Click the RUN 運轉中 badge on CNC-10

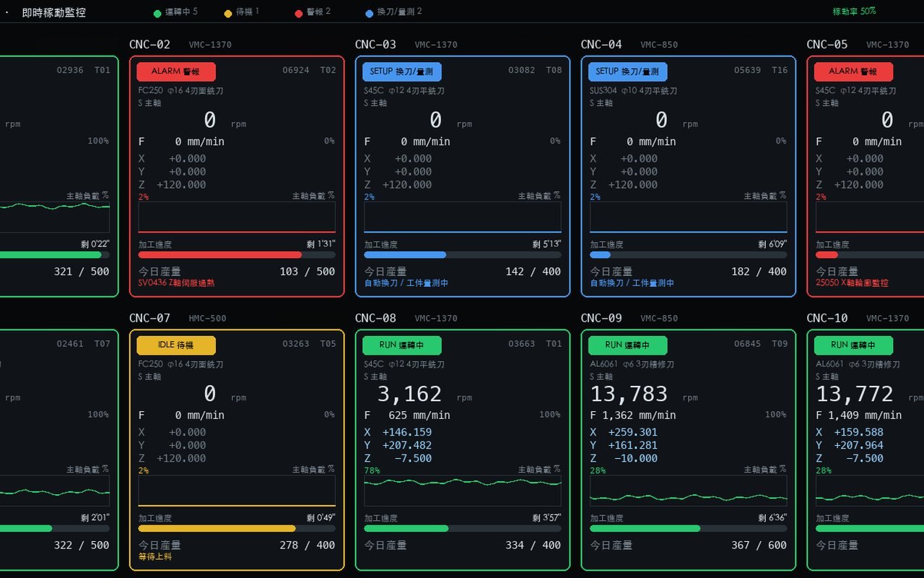click(853, 345)
